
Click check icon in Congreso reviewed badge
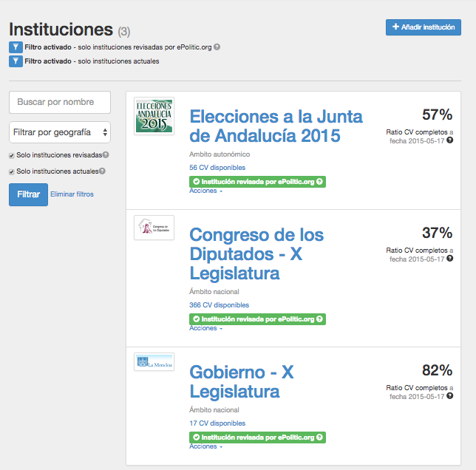tap(197, 319)
